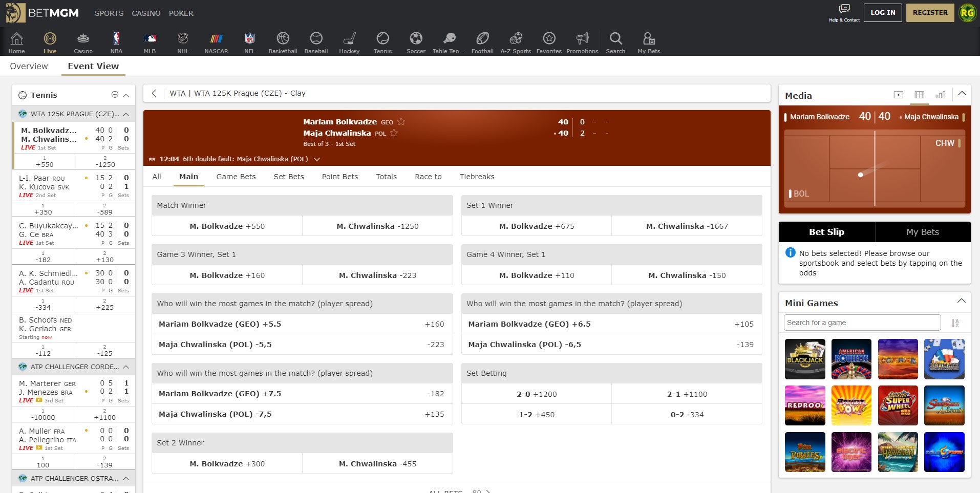The image size is (980, 493).
Task: Click the LOG IN button
Action: 883,13
